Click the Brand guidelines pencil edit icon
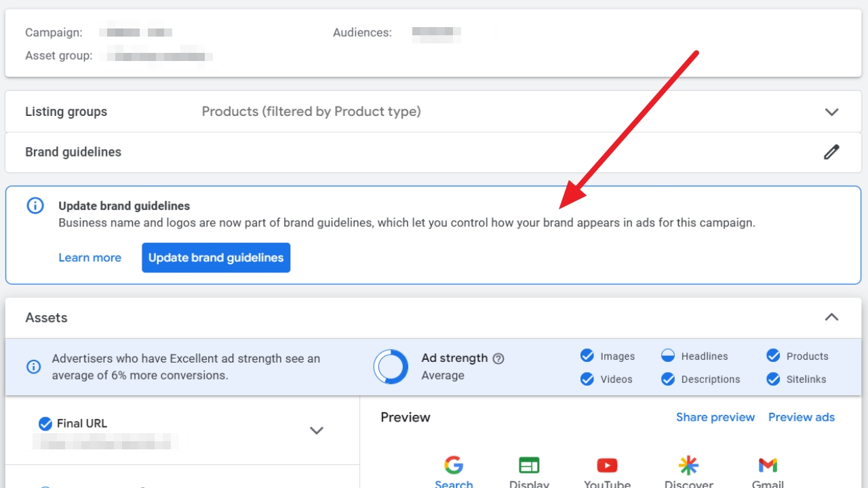The height and width of the screenshot is (488, 868). click(831, 152)
